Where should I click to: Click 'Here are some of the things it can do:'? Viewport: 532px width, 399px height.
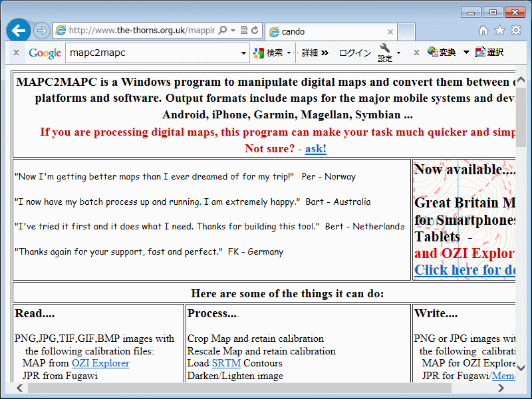[x=287, y=293]
